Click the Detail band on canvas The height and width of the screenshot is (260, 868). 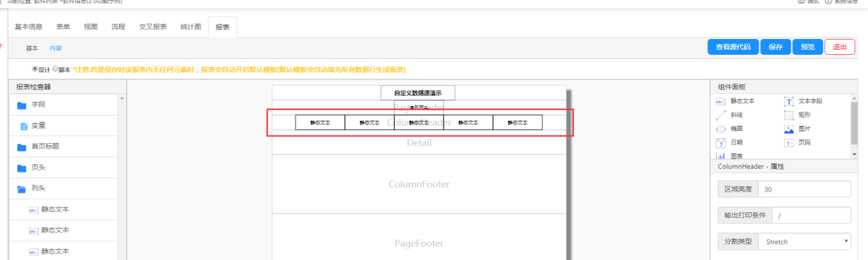[x=419, y=143]
